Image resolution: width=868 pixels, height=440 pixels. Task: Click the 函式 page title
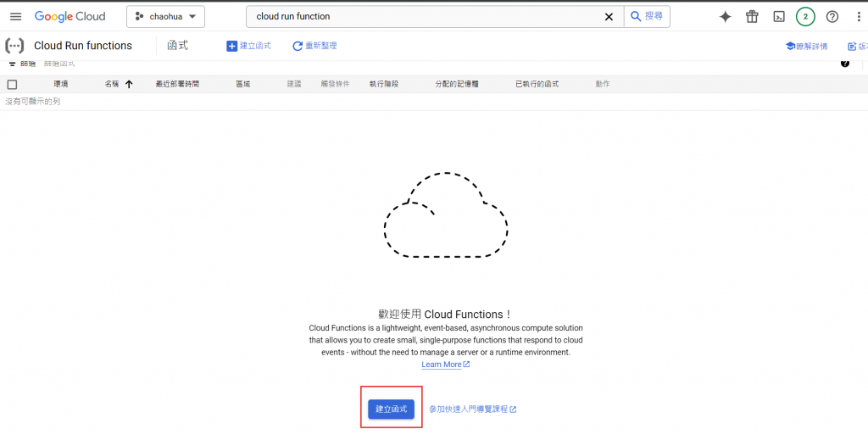click(x=178, y=46)
